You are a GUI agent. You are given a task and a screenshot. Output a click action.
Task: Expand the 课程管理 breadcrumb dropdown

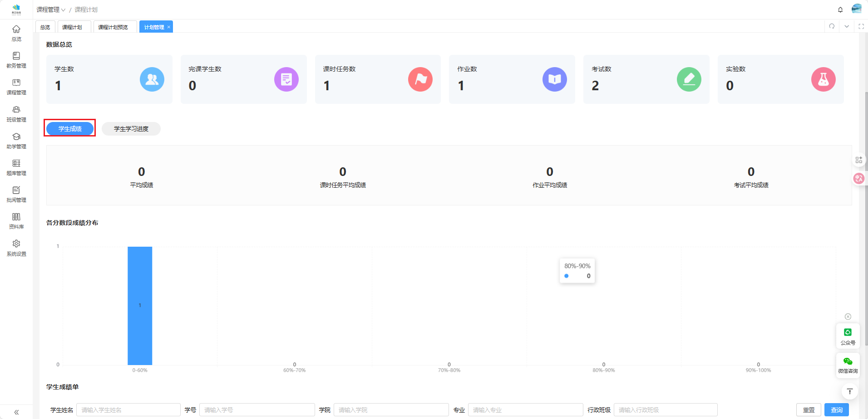(x=51, y=10)
